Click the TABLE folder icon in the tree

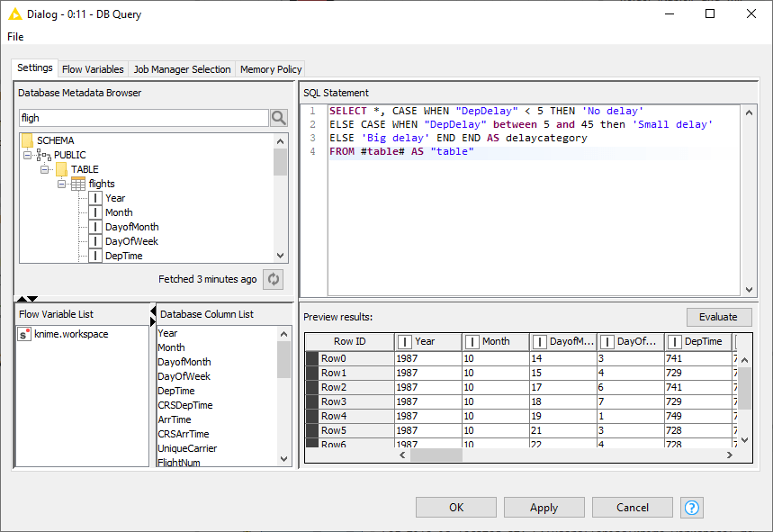coord(60,168)
